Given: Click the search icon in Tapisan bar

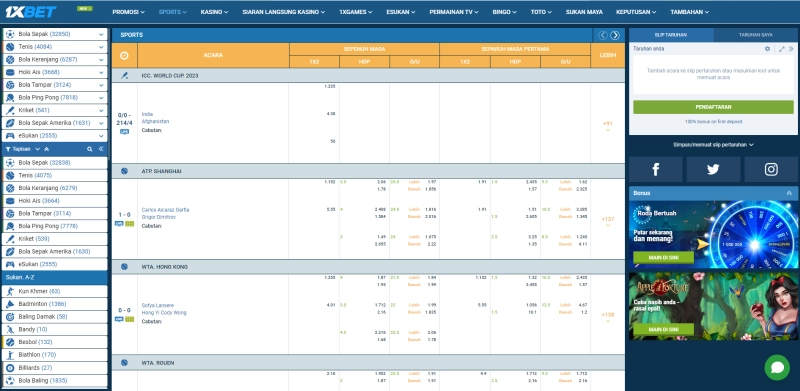Looking at the screenshot, I should pos(89,149).
